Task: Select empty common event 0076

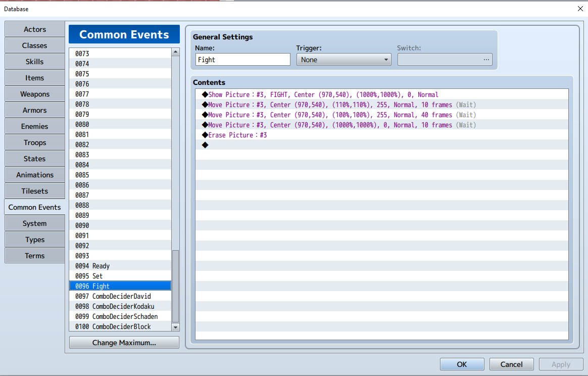Action: click(x=120, y=84)
